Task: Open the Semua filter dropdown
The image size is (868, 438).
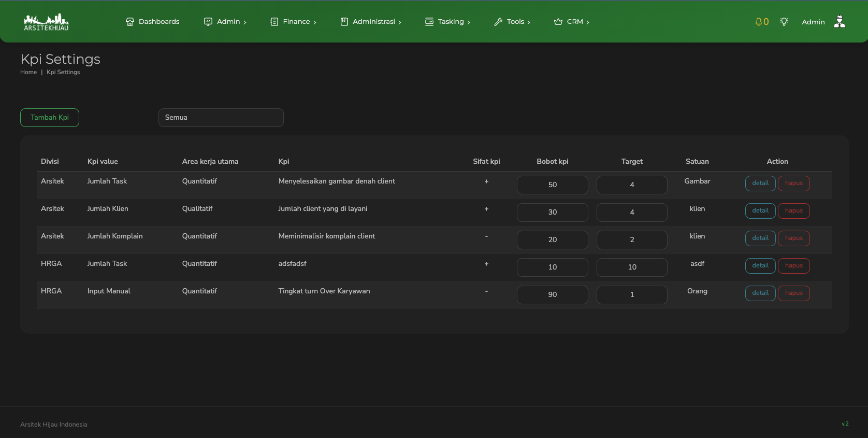Action: click(x=221, y=118)
